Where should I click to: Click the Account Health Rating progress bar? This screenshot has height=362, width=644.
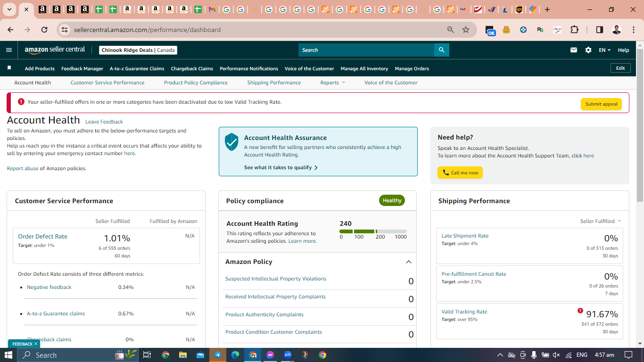(x=373, y=231)
